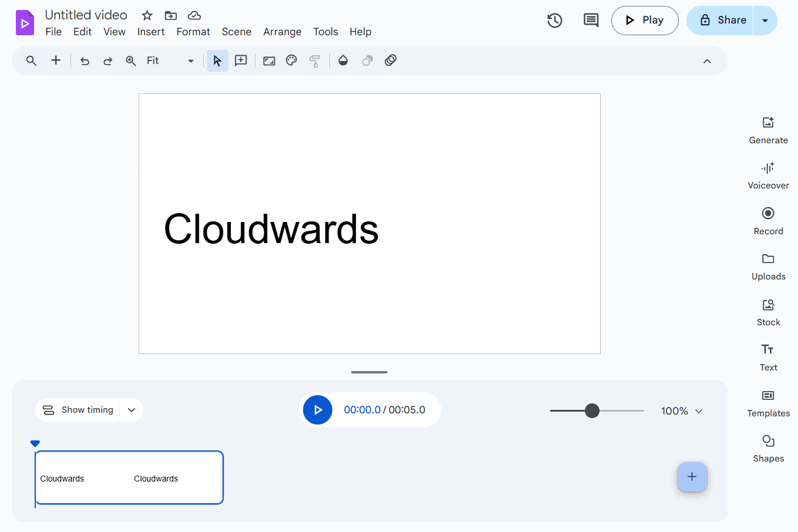Star the Untitled video document

click(147, 15)
